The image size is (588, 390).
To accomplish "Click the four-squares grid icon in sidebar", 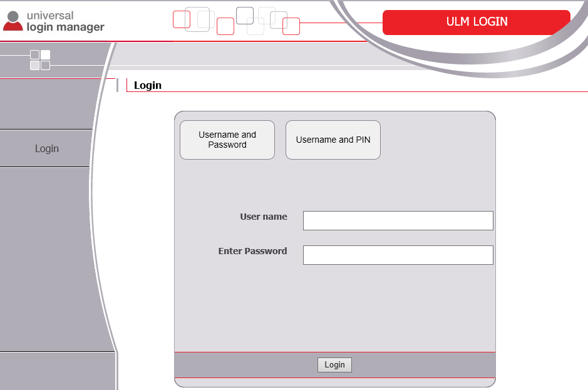I will click(40, 60).
